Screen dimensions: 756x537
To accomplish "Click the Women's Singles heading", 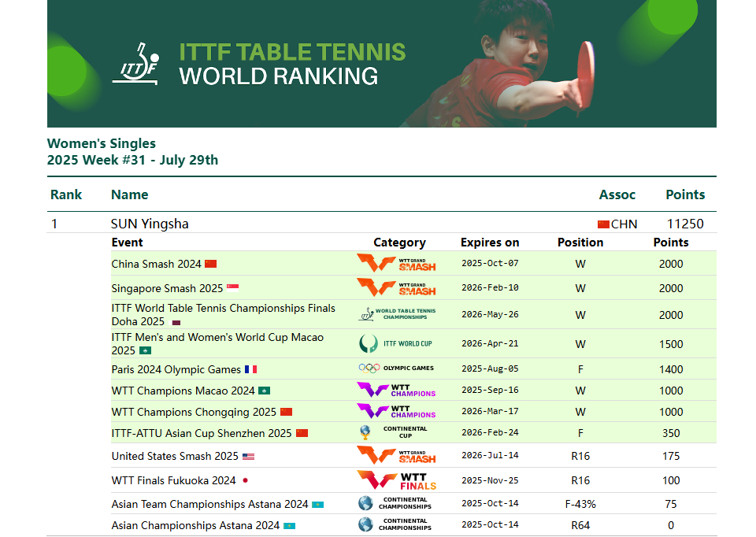I will 102,143.
